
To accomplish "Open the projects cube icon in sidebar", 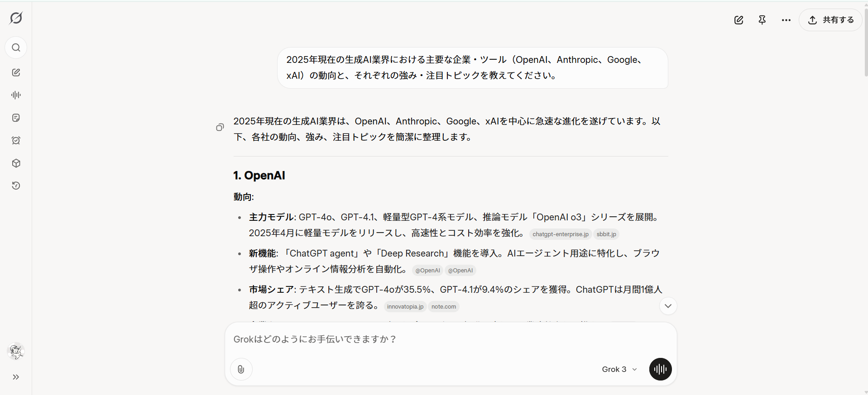I will (x=16, y=163).
